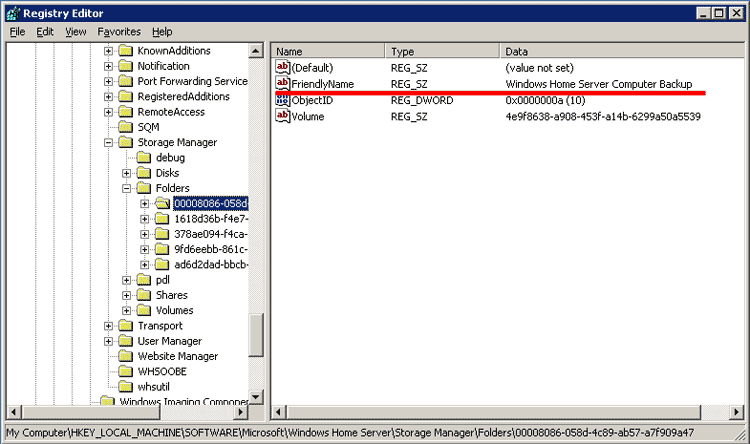750x444 pixels.
Task: Click the whsutil folder icon
Action: [126, 387]
